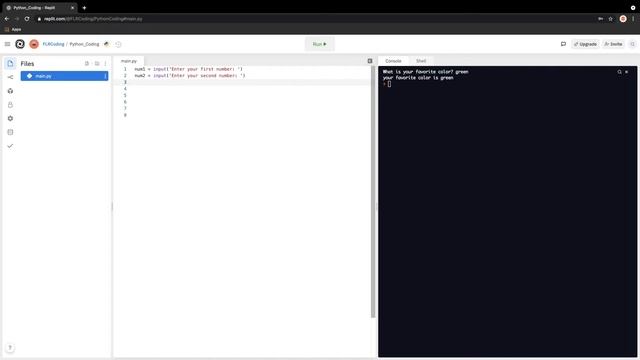Run the program with Run button
The width and height of the screenshot is (640, 360).
tap(320, 44)
